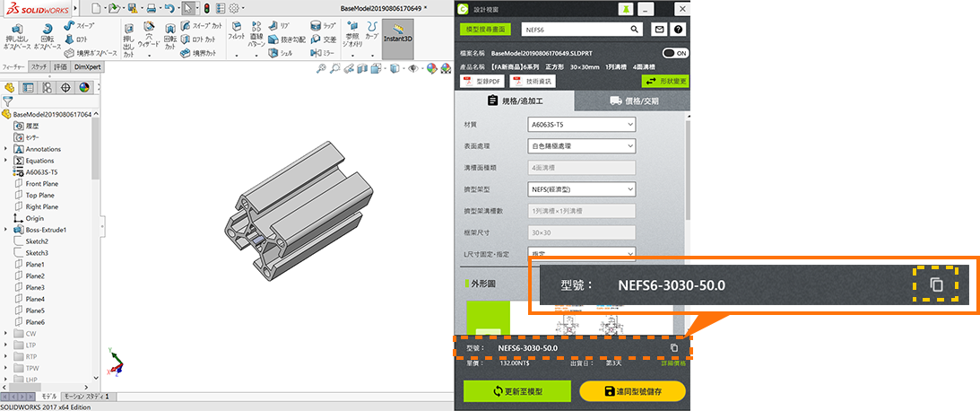Open the 材質 A6063S-T5 dropdown
The image size is (980, 411).
581,125
